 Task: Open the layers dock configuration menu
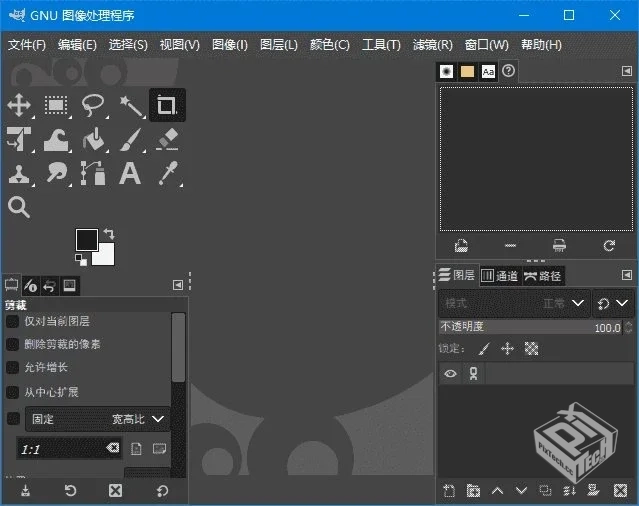coord(627,275)
